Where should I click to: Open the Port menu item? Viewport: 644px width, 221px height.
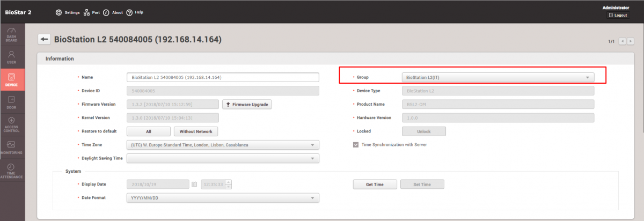tap(92, 12)
